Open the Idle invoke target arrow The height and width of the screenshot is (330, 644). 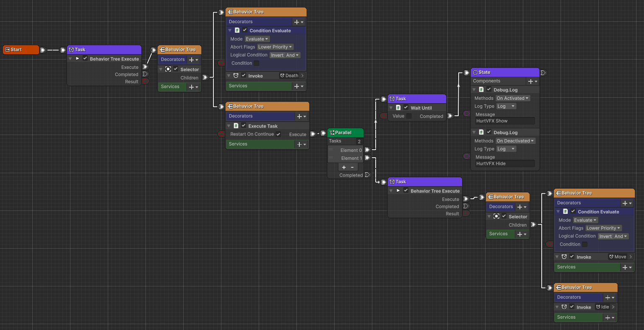[x=613, y=307]
